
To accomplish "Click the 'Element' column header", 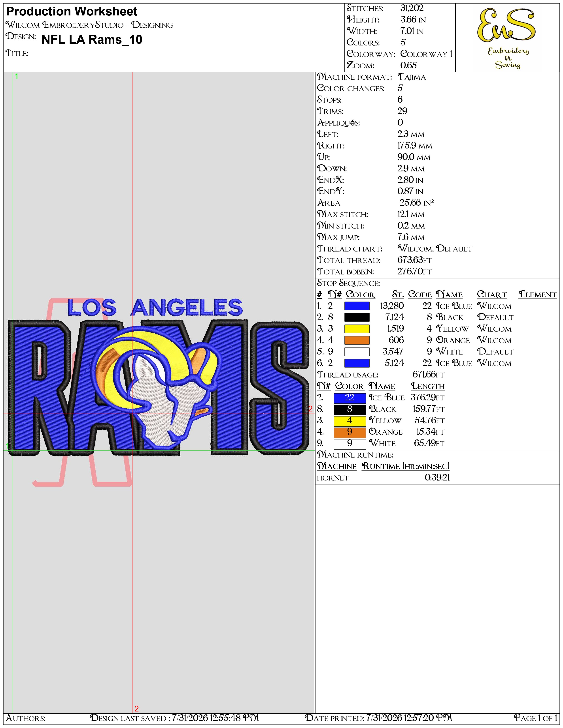I will click(x=538, y=295).
